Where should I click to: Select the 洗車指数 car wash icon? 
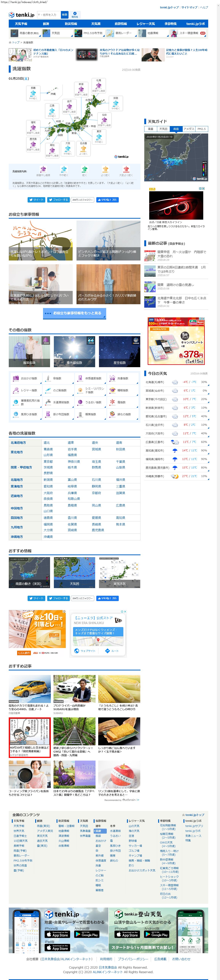point(112,378)
